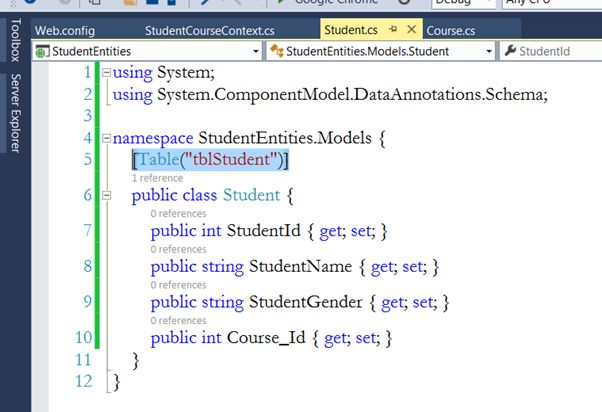Select the Student.cs tab

(x=351, y=30)
